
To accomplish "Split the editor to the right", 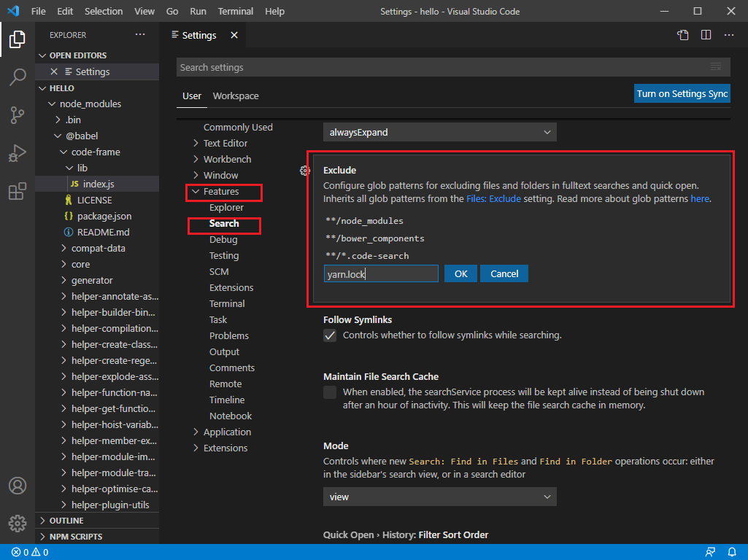I will [x=706, y=35].
